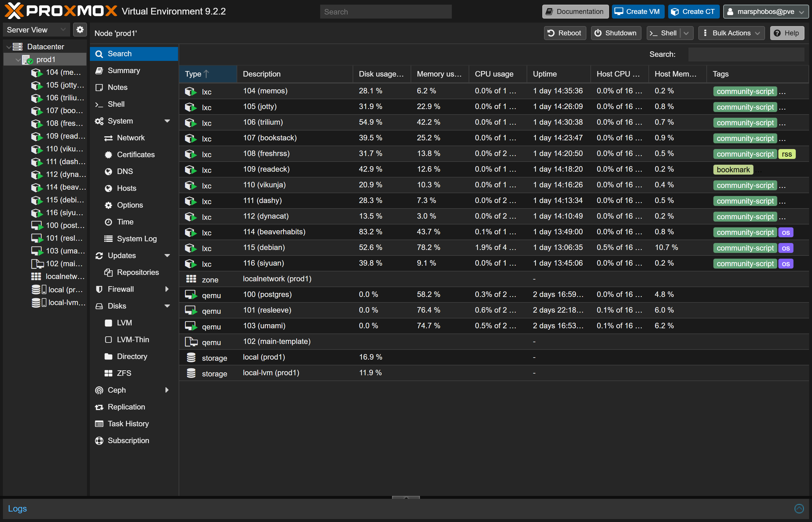
Task: Open the Notes menu item
Action: pyautogui.click(x=134, y=88)
